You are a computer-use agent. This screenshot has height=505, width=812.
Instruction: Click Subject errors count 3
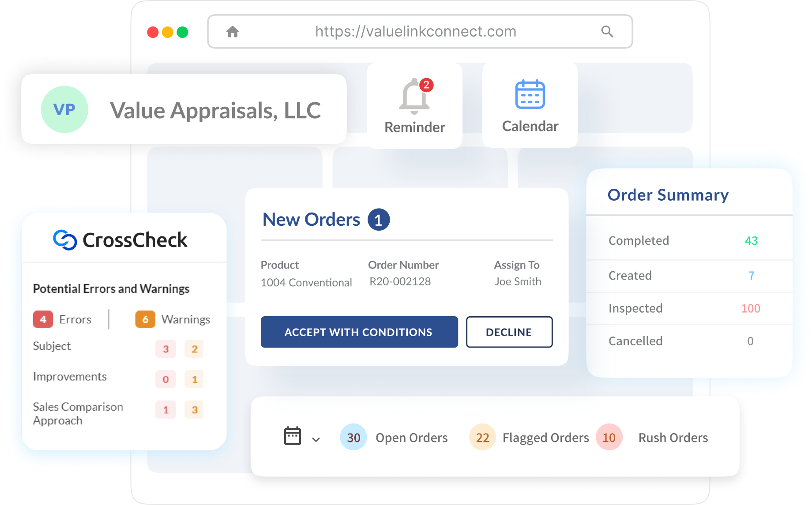pyautogui.click(x=165, y=349)
